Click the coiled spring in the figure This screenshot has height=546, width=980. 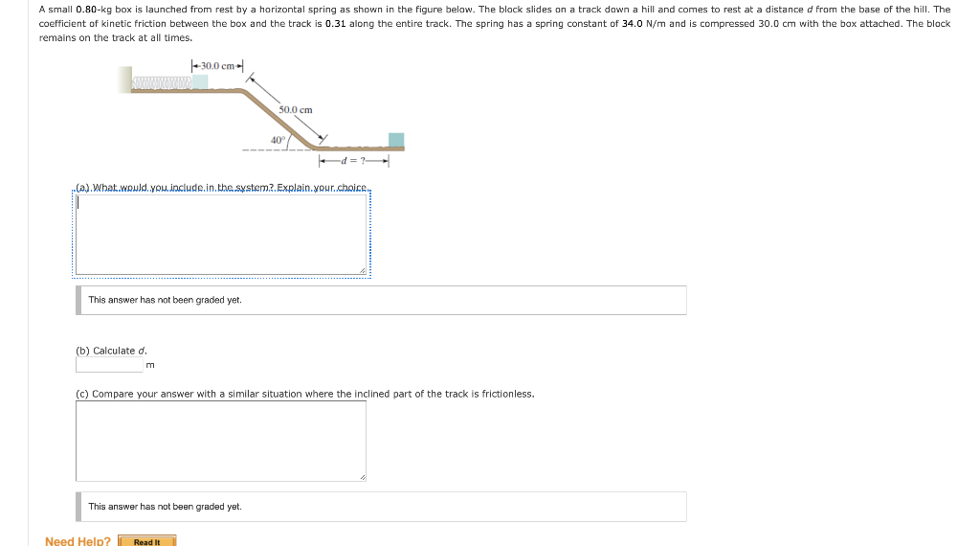162,82
